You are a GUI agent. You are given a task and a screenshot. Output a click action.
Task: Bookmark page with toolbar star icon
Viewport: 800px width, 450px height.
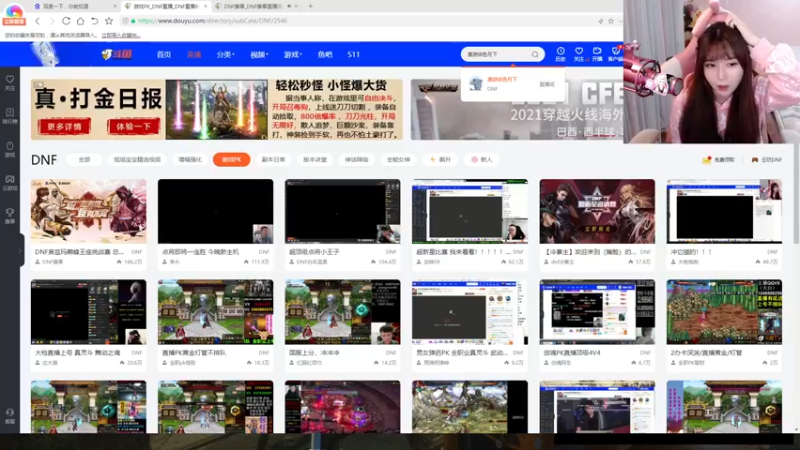[109, 21]
